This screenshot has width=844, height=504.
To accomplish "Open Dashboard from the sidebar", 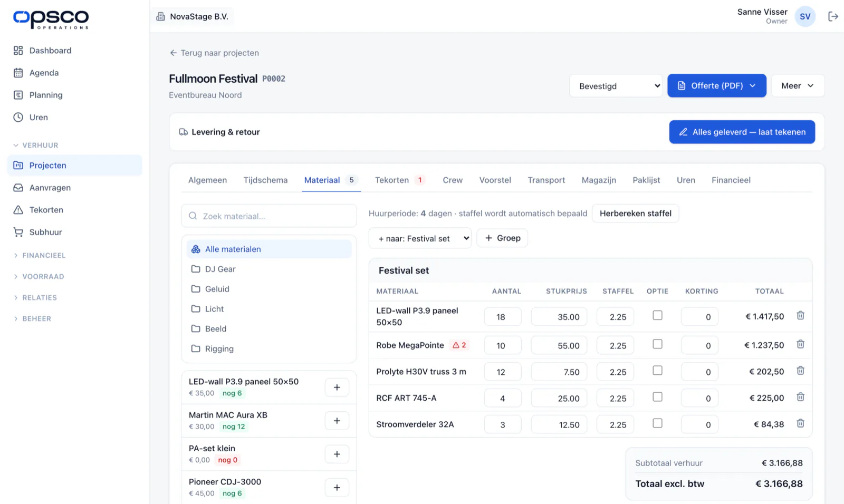I will [x=75, y=51].
